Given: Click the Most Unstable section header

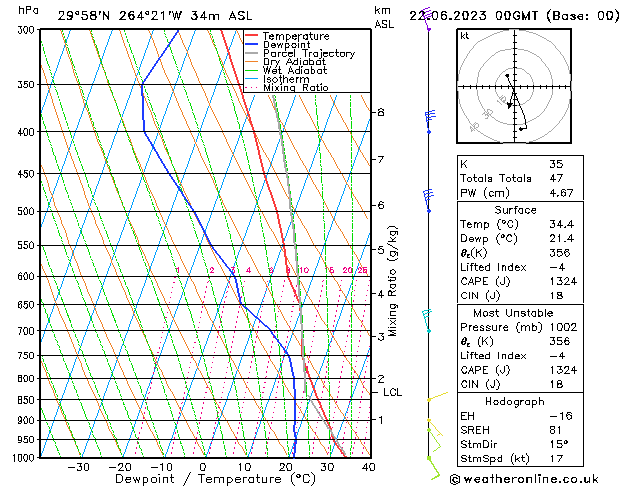Looking at the screenshot, I should pos(513,313).
